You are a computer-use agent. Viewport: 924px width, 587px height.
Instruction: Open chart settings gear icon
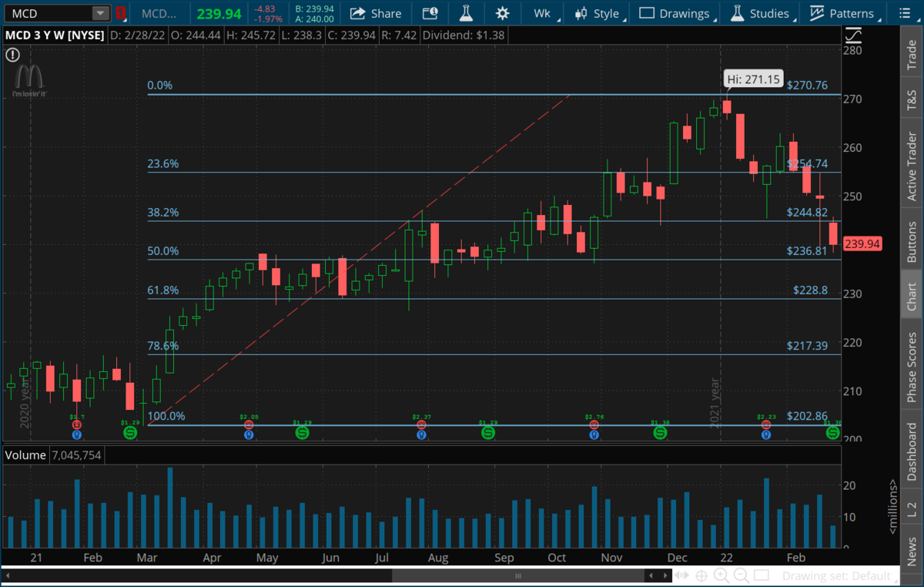(502, 13)
